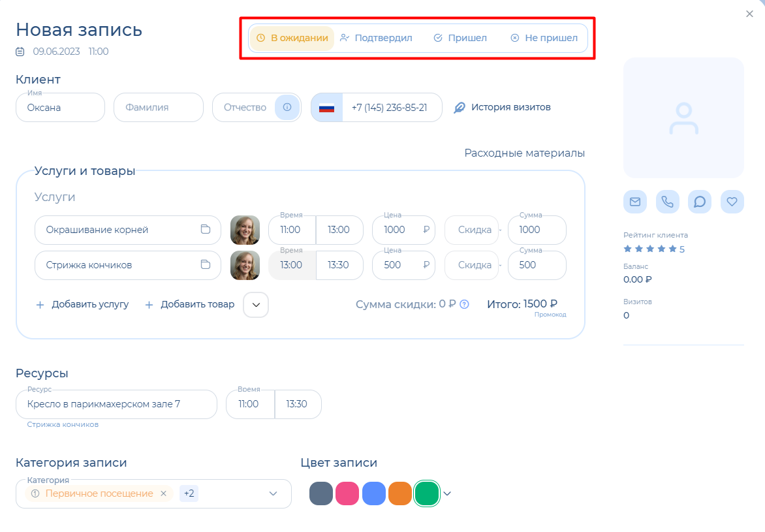Mark appointment as Не пришел
Viewport: 765px width, 532px height.
point(544,38)
